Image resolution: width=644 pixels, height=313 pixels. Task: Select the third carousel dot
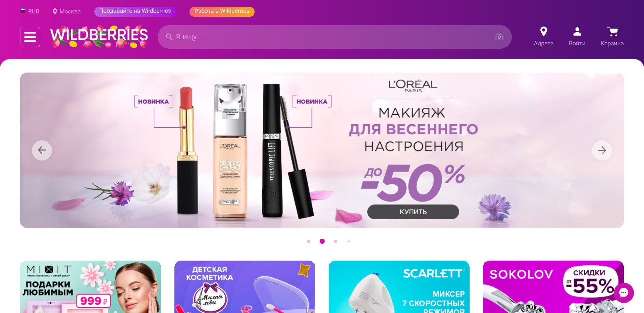tap(335, 241)
